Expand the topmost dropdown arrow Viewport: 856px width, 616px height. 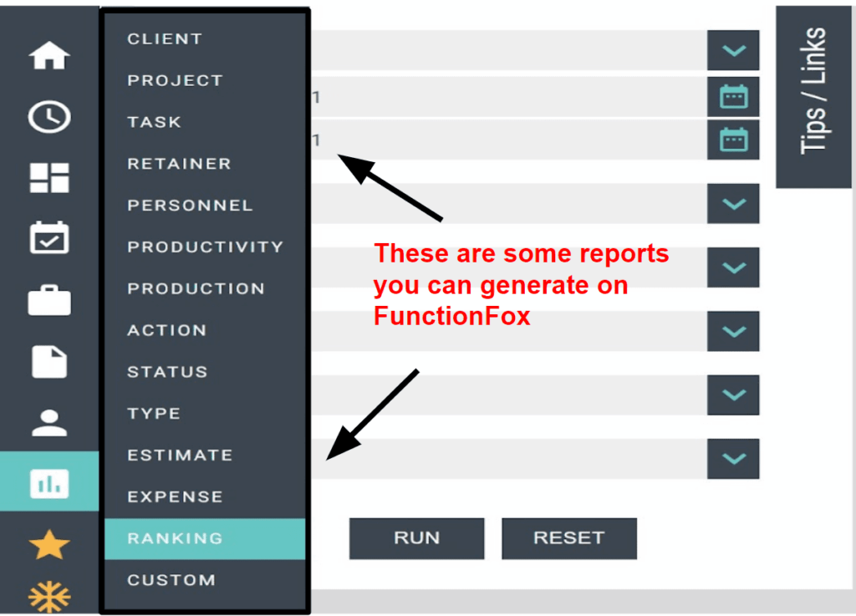[733, 50]
